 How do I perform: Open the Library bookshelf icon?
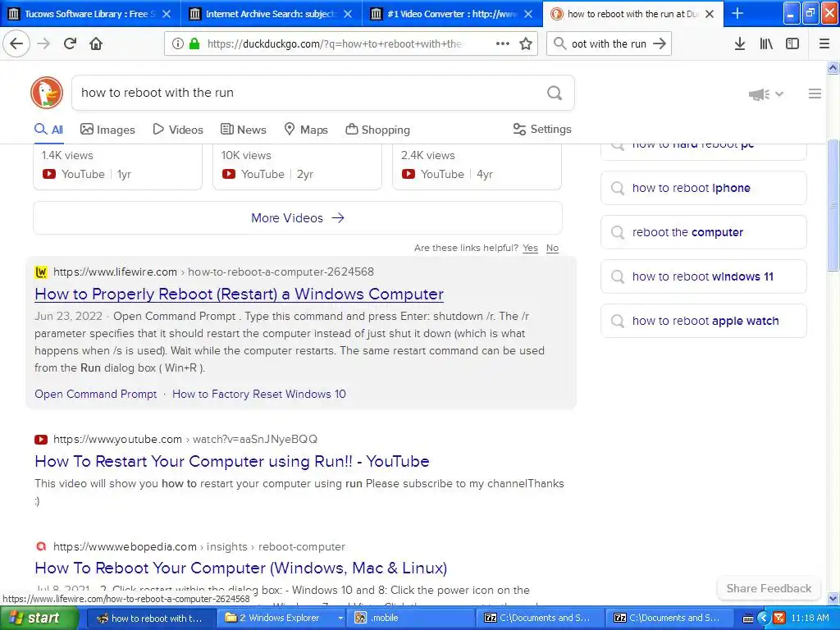coord(766,43)
